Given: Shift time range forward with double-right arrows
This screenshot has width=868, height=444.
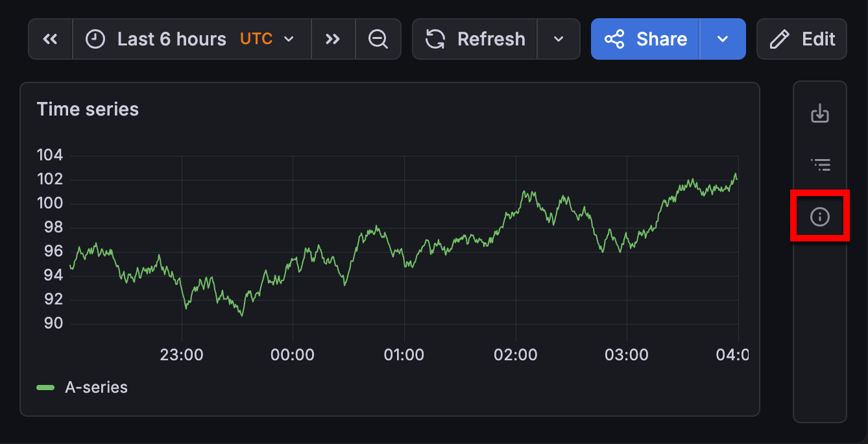Looking at the screenshot, I should pos(333,39).
